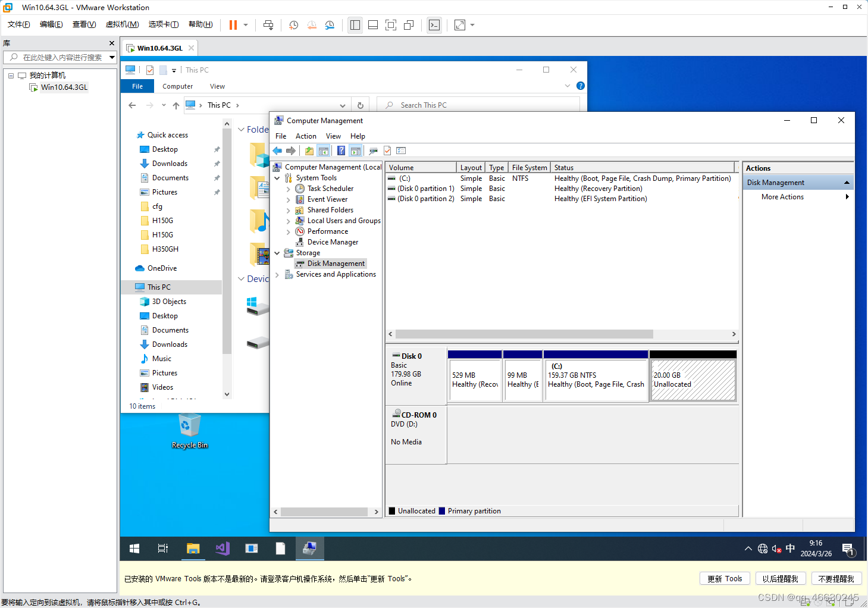Open Windows Start menu on the taskbar
868x608 pixels.
(134, 549)
